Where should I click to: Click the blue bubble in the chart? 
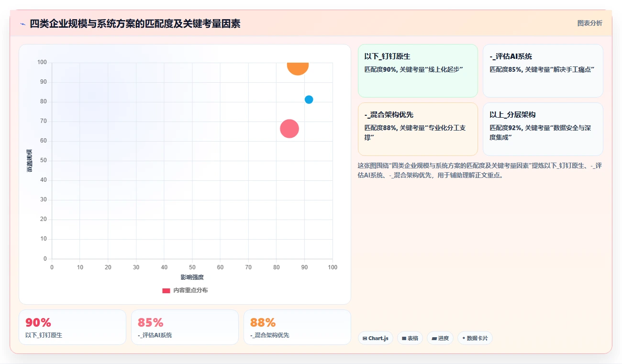[x=309, y=99]
